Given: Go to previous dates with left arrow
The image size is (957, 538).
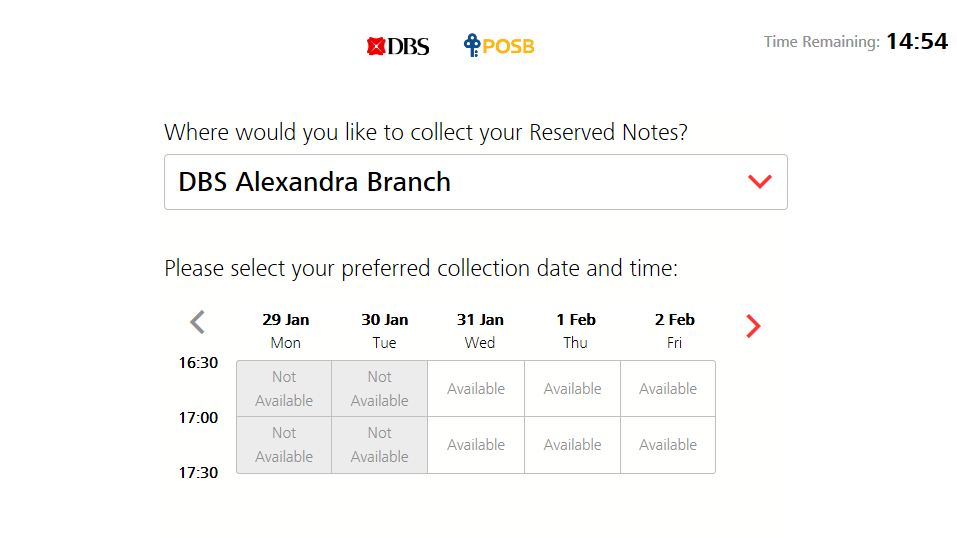Looking at the screenshot, I should [197, 322].
